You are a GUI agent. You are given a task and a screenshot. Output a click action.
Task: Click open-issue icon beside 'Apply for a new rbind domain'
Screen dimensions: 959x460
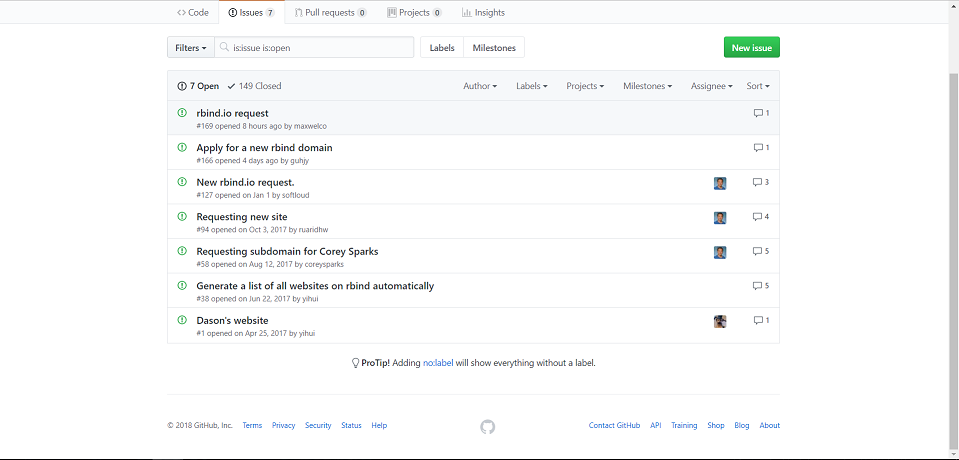182,147
